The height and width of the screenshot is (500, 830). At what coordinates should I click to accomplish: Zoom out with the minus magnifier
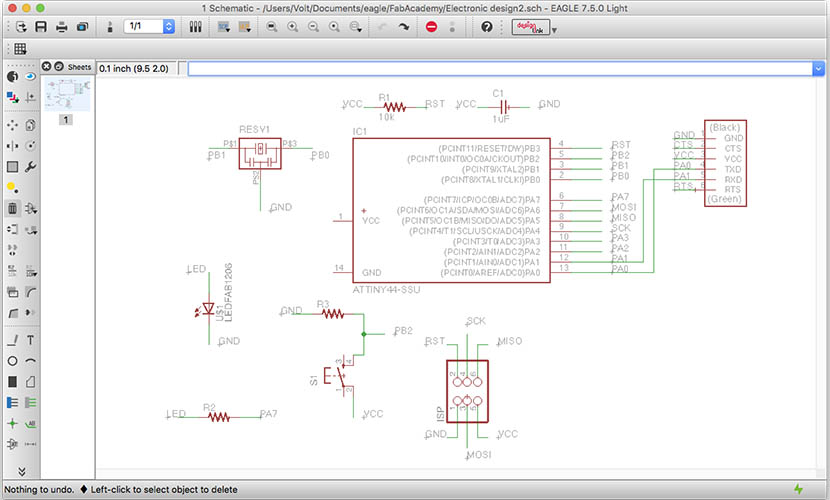[x=313, y=26]
